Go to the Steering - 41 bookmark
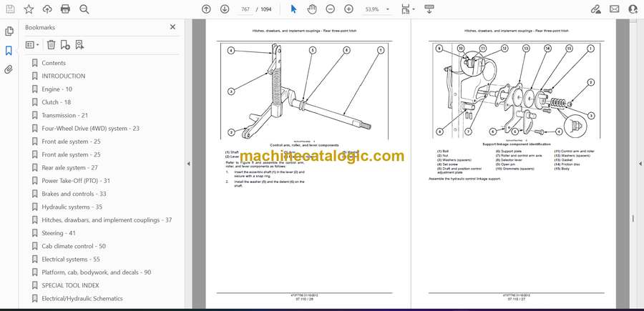Image resolution: width=644 pixels, height=311 pixels. (59, 233)
